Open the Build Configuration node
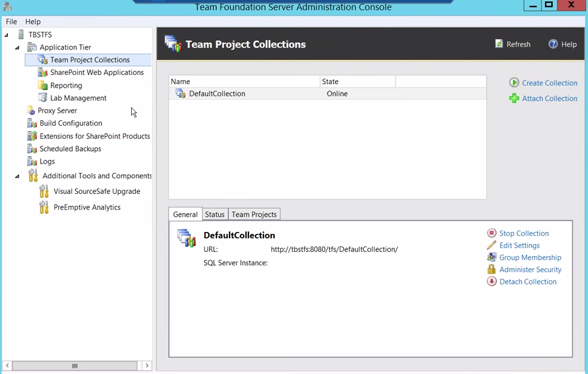588x374 pixels. click(x=31, y=123)
